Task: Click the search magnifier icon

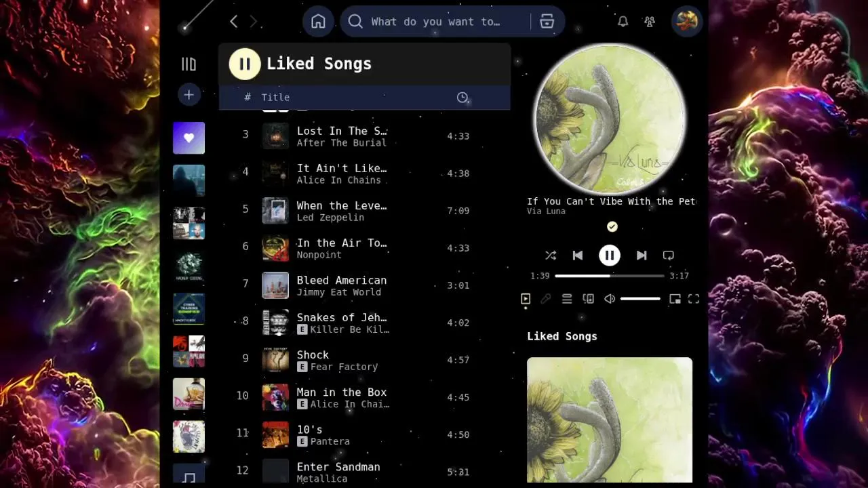Action: click(x=355, y=22)
